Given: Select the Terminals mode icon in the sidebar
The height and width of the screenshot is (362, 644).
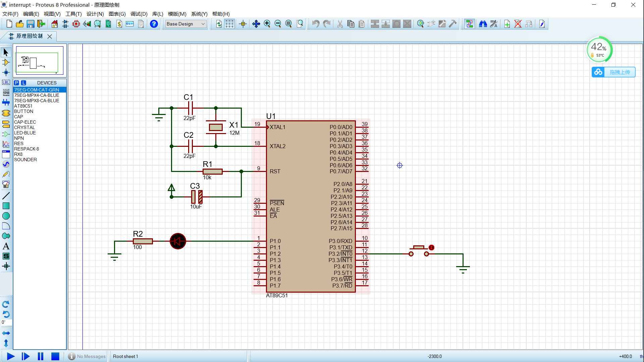Looking at the screenshot, I should pyautogui.click(x=6, y=124).
